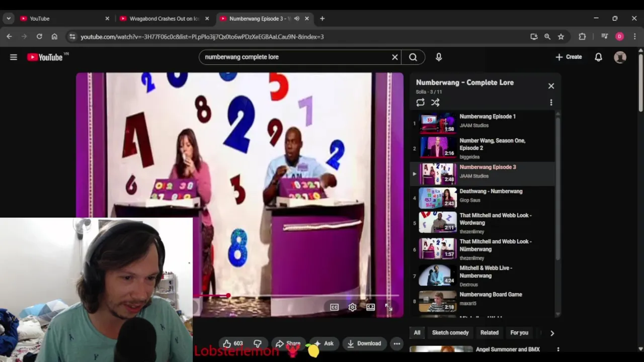The image size is (644, 362).
Task: Click Nümberwang video thumbnail
Action: point(438,248)
